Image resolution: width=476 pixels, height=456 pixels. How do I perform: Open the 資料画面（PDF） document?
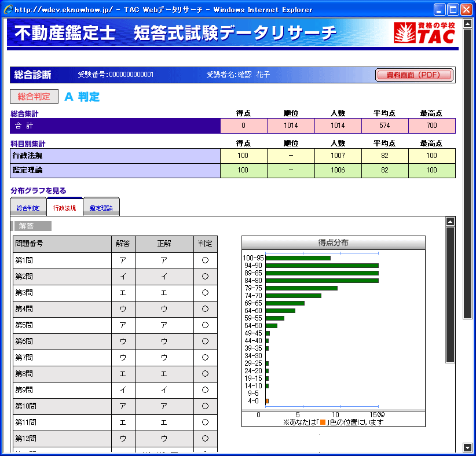pyautogui.click(x=413, y=75)
